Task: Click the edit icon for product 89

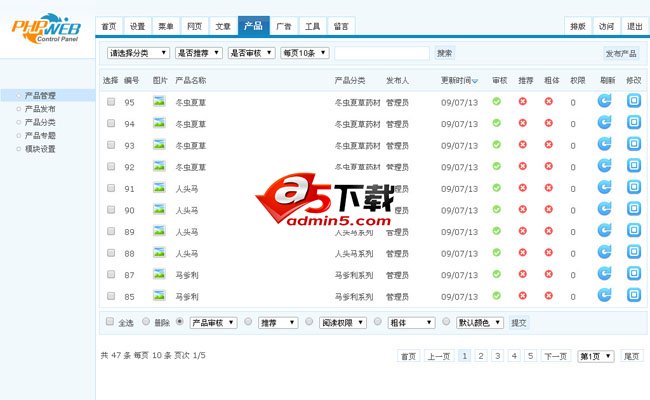Action: [633, 230]
